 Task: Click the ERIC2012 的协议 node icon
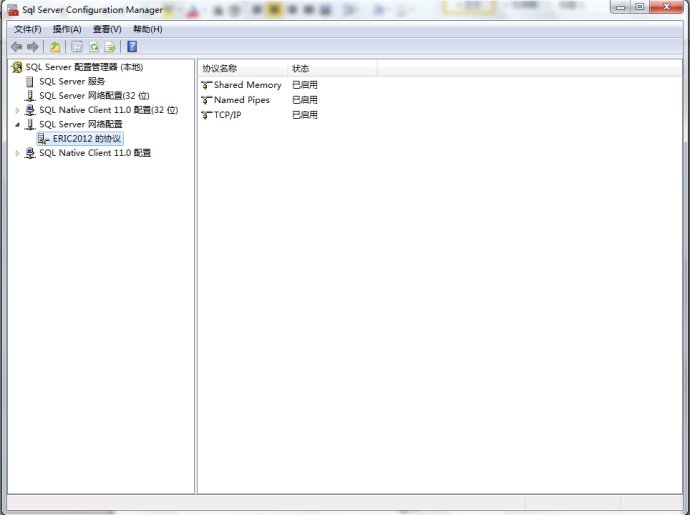(x=43, y=139)
